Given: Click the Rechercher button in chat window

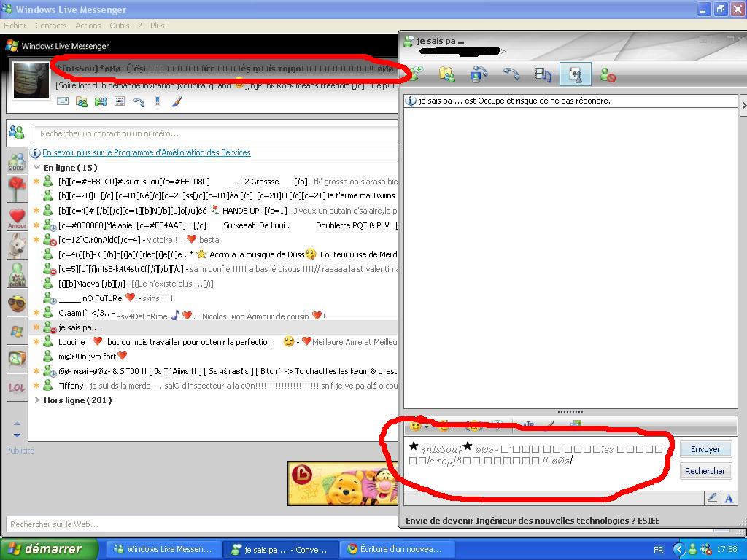Looking at the screenshot, I should [x=705, y=471].
